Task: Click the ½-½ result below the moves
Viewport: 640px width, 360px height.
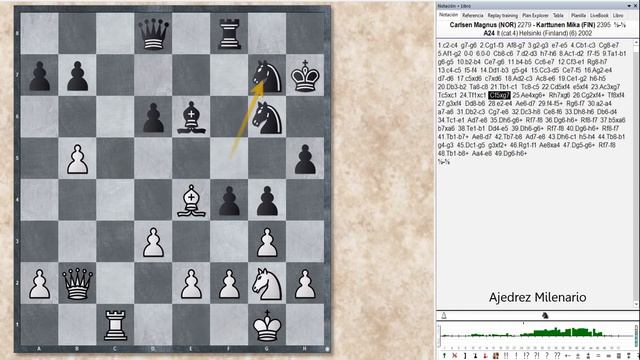Action: click(444, 162)
